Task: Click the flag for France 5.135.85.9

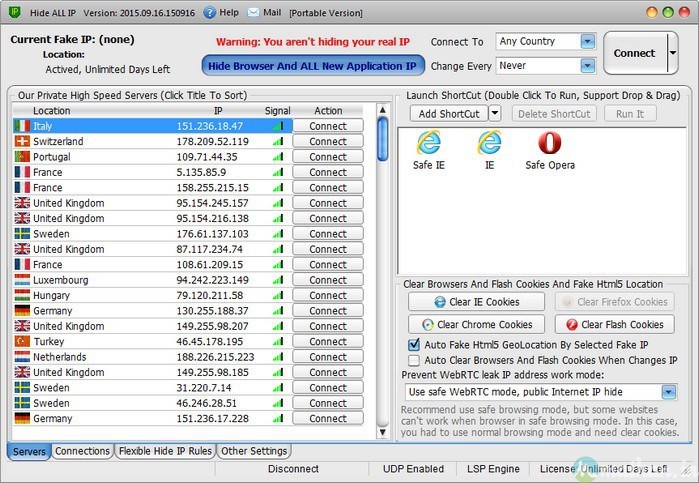Action: [x=22, y=172]
